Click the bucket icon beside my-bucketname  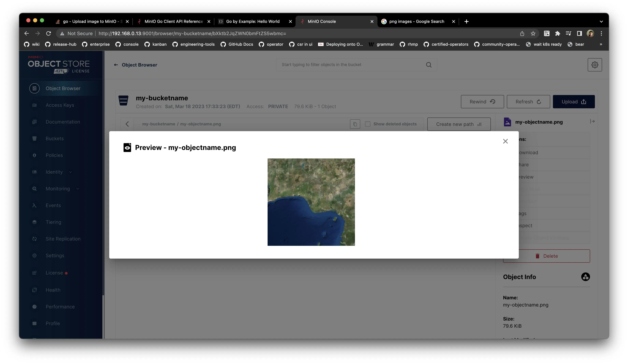point(123,101)
